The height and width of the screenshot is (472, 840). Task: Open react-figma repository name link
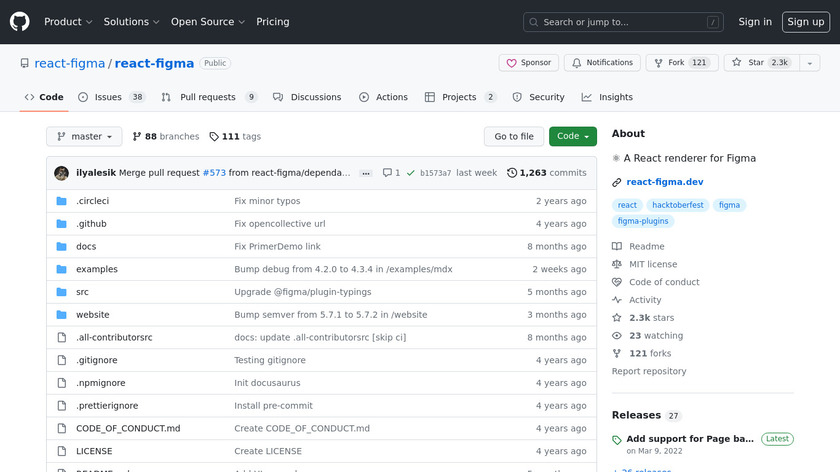(154, 63)
